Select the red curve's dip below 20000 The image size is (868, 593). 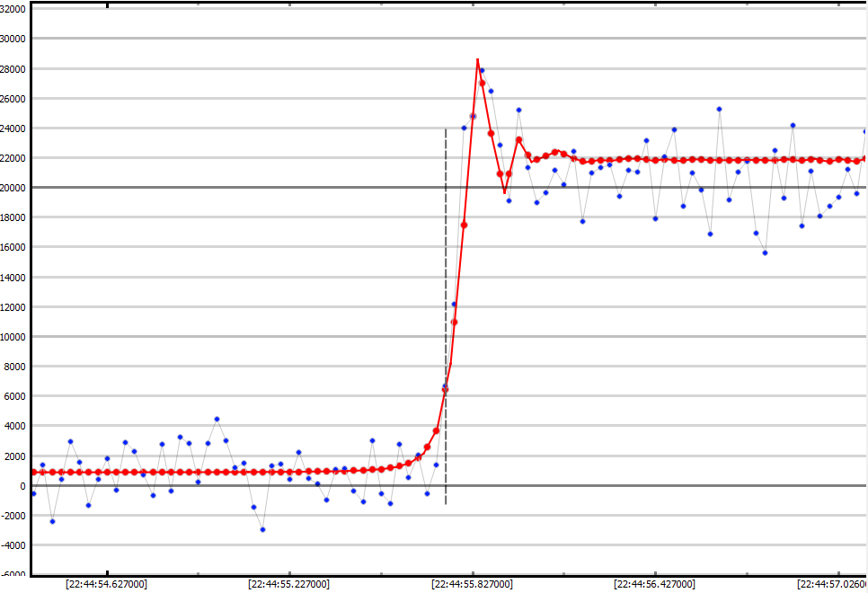click(x=505, y=190)
